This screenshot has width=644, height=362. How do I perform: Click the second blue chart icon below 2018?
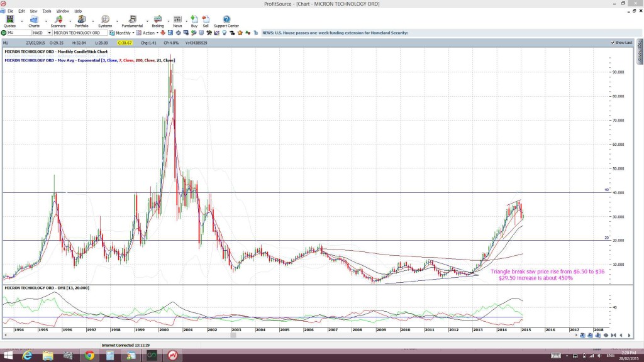[590, 336]
